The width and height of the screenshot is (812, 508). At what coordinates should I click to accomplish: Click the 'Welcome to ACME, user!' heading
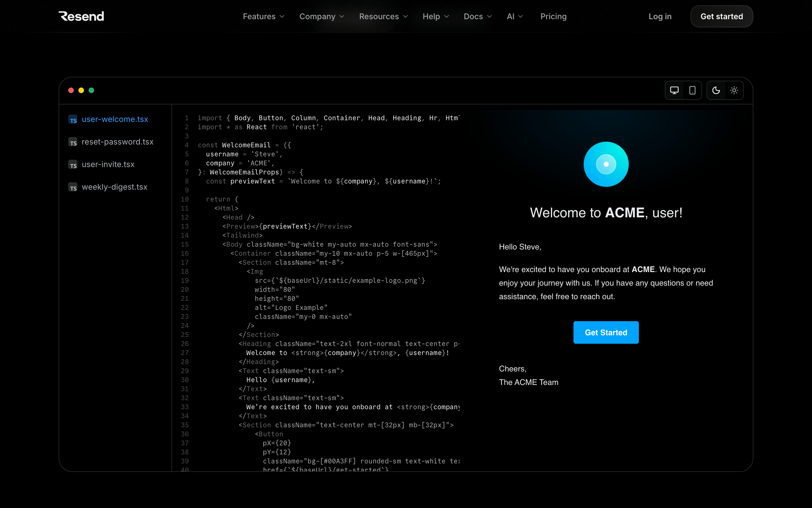[606, 213]
